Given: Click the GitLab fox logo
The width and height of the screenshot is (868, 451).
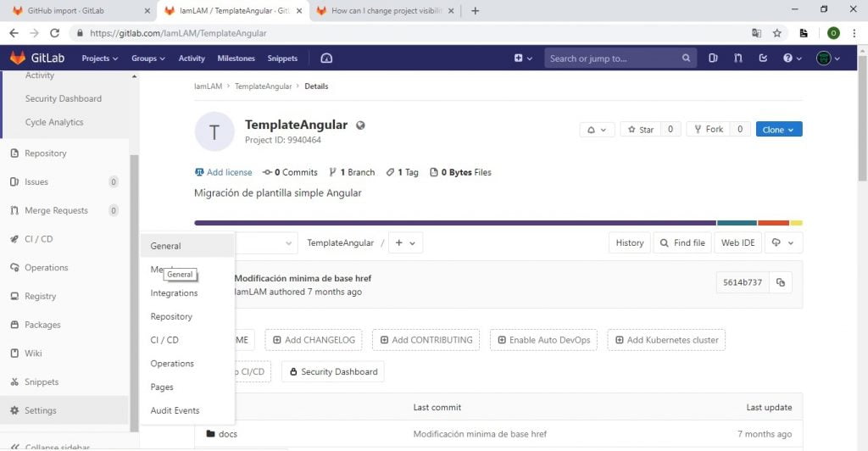Looking at the screenshot, I should click(x=19, y=58).
